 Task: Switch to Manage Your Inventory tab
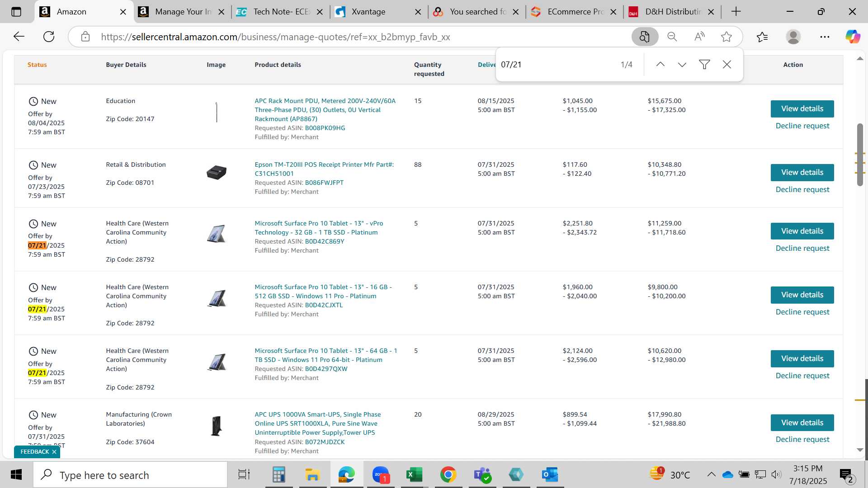tap(183, 12)
